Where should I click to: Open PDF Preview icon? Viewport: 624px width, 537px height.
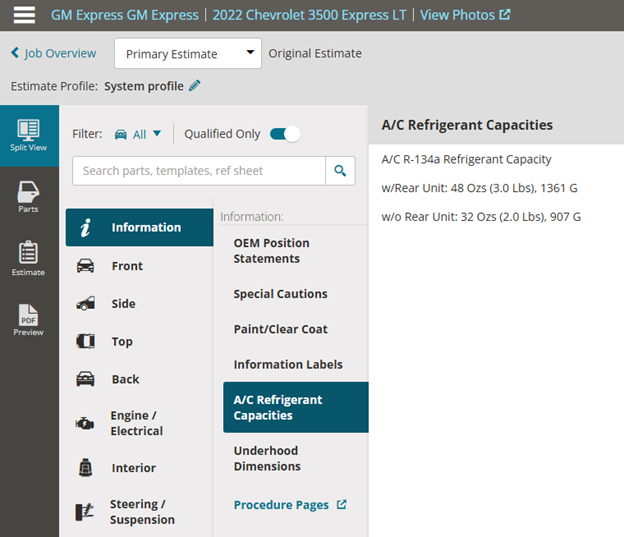[28, 320]
